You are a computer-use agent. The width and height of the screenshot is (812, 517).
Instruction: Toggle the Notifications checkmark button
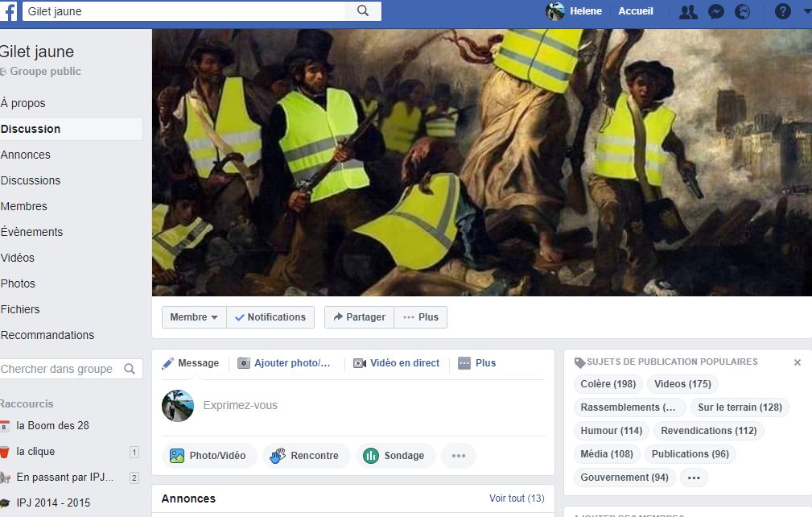[x=270, y=317]
